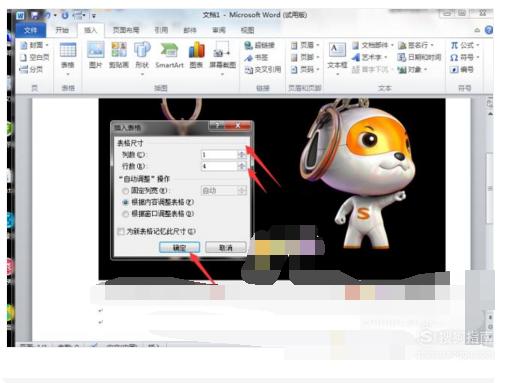Click the Insert Table dialog help button
This screenshot has height=383, width=517.
point(217,125)
